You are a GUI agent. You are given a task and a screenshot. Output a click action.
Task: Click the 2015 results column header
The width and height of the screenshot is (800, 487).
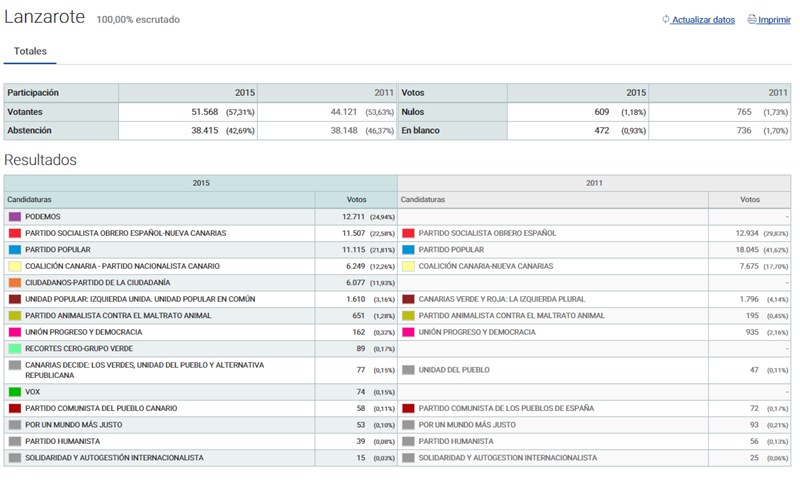coord(201,184)
